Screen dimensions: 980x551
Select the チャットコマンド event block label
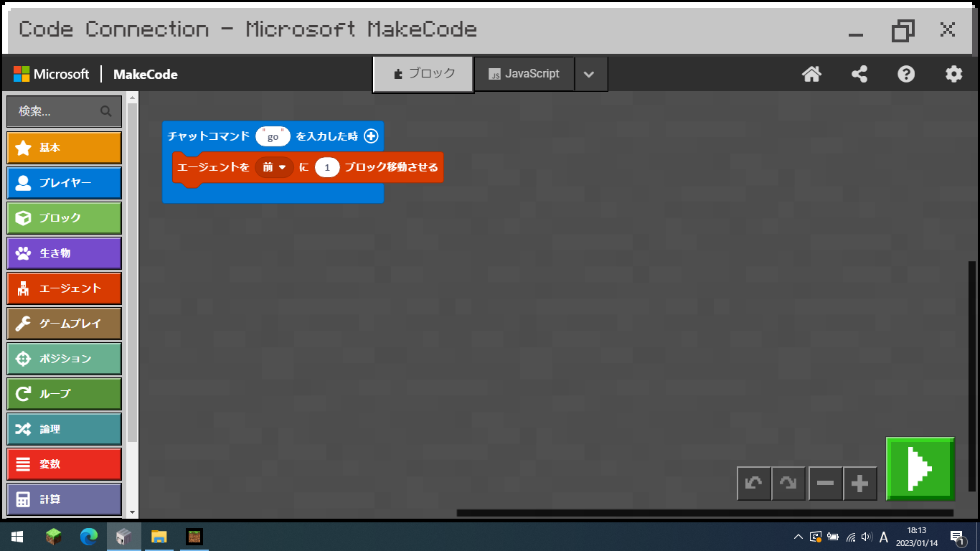pos(208,136)
